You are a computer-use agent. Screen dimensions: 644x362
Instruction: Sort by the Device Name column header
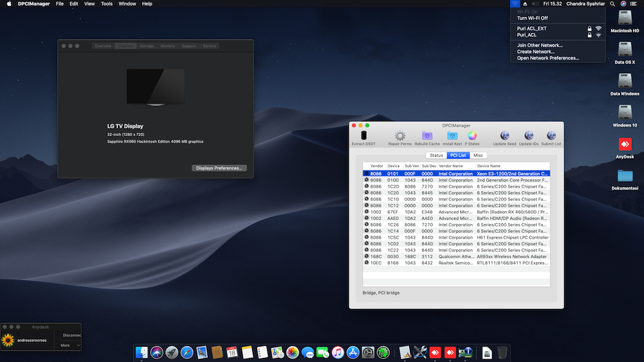coord(512,166)
